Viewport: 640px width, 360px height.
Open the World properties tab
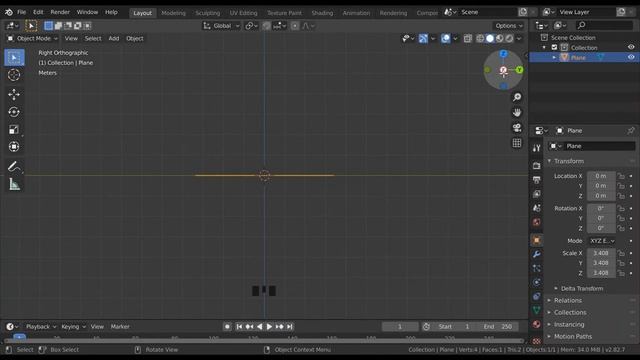tap(536, 222)
